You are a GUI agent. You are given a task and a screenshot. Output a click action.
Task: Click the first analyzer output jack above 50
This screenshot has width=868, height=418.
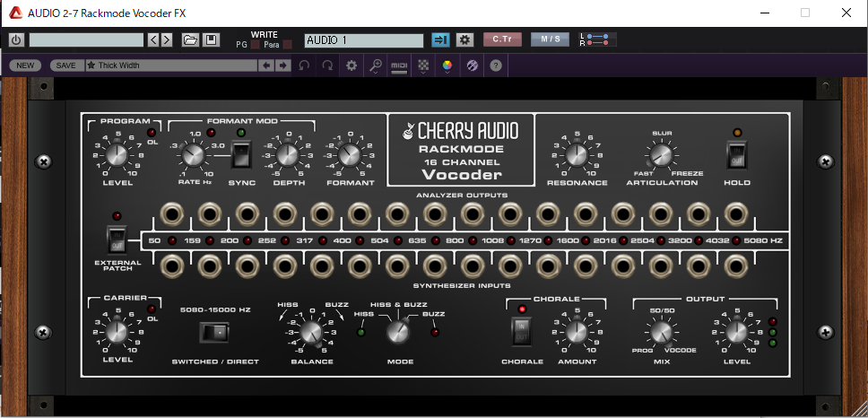coord(171,213)
